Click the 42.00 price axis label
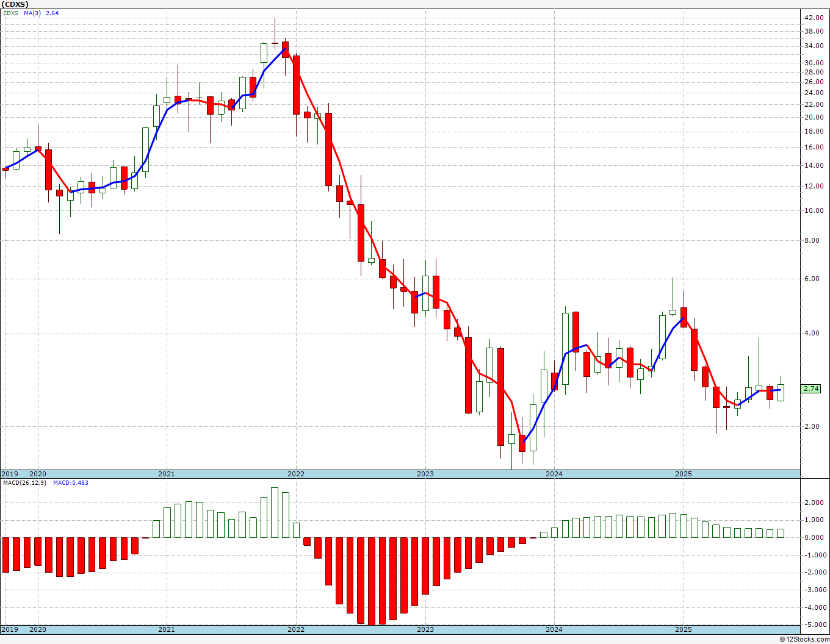The image size is (830, 644). (x=814, y=18)
